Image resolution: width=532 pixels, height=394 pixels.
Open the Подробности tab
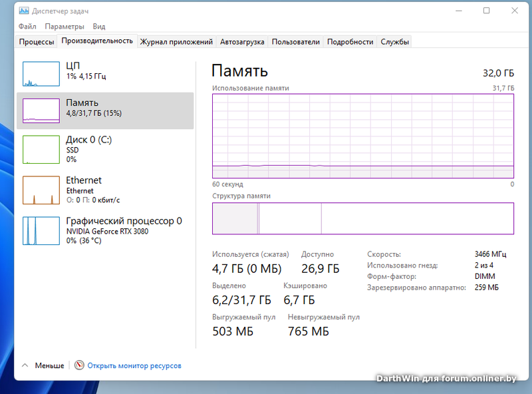click(350, 42)
